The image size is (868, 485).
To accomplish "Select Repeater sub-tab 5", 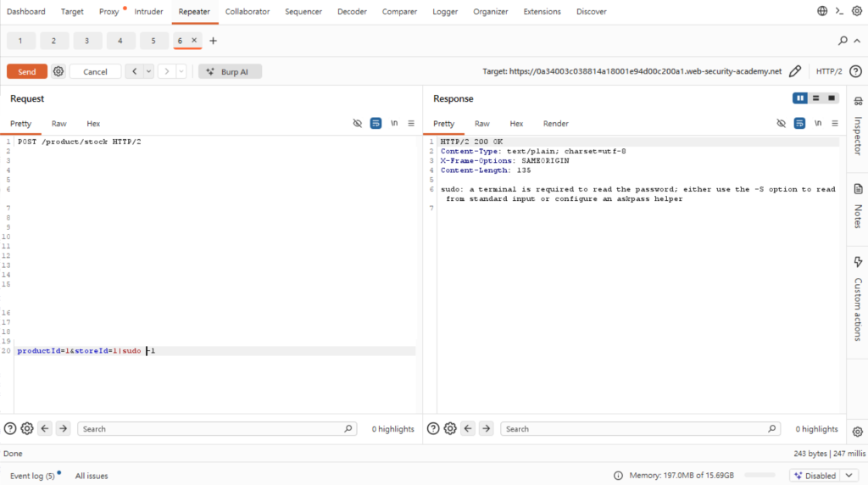I will [153, 41].
